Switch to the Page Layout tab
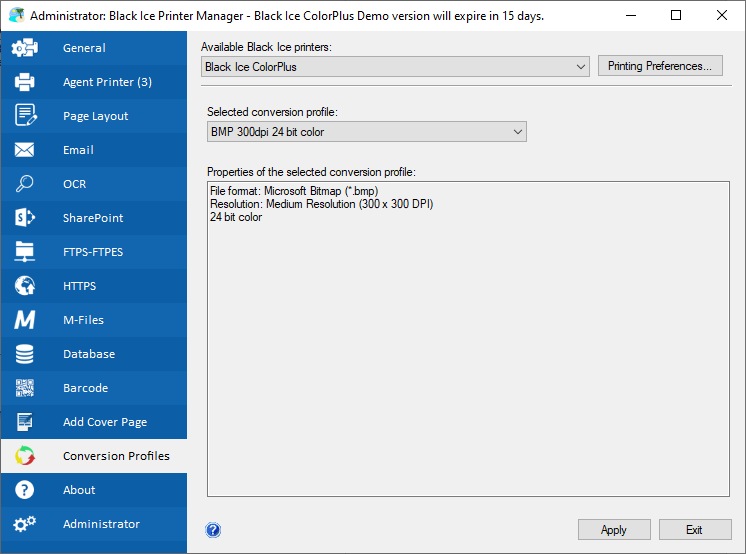The image size is (746, 554). pos(95,116)
